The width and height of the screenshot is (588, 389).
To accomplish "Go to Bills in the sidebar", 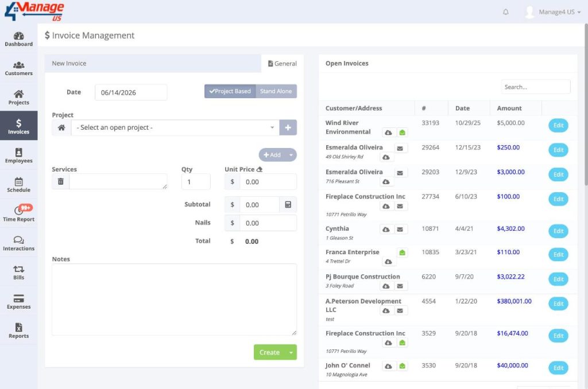I will click(18, 273).
